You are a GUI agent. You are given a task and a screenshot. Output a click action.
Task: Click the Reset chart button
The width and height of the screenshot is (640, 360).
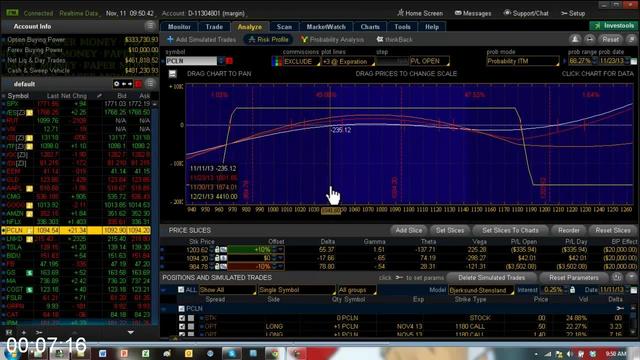(610, 40)
